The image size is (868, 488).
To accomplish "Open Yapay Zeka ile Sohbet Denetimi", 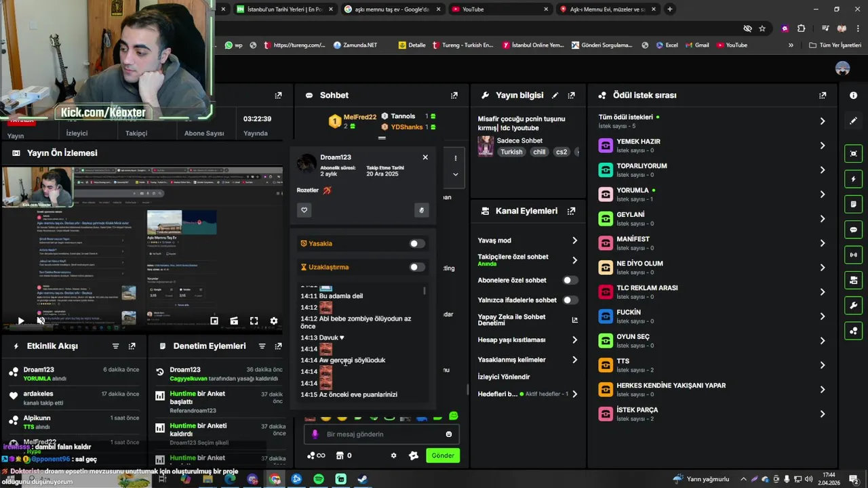I will tap(527, 320).
